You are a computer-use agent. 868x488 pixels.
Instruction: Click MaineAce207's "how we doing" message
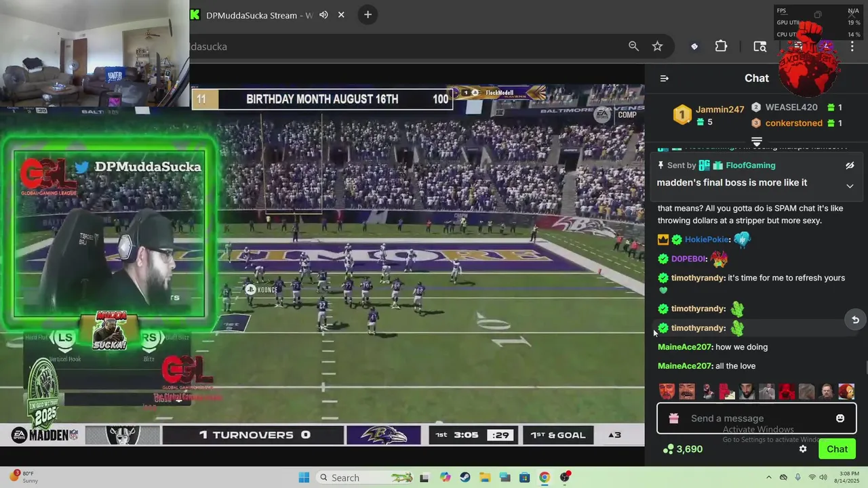click(x=741, y=347)
